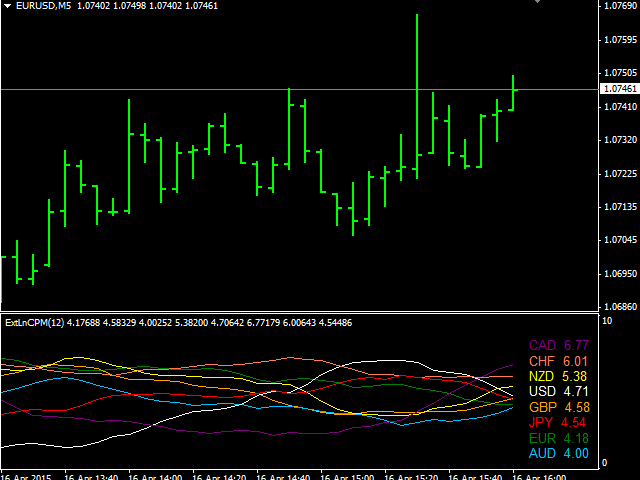Click the indicator scale value 10
Image resolution: width=640 pixels, height=480 pixels.
click(606, 320)
